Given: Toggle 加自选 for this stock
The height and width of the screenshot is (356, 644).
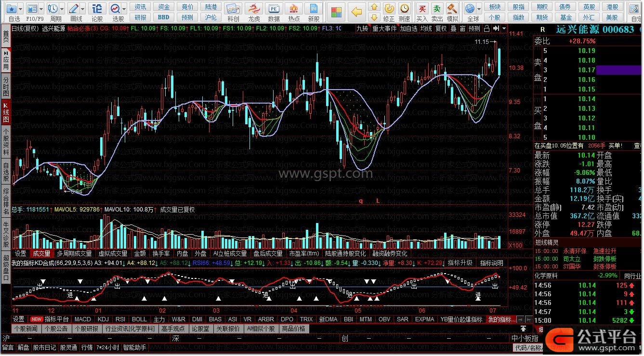Looking at the screenshot, I should [x=408, y=28].
